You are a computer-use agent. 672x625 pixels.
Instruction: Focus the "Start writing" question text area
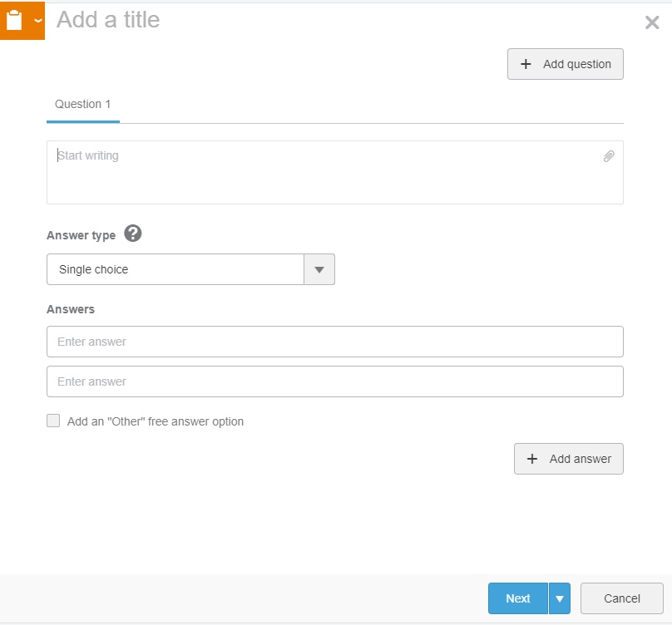coord(324,172)
